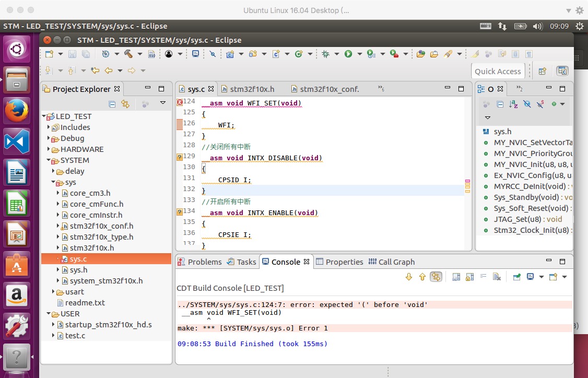Click the clock showing 09:09
The height and width of the screenshot is (378, 588).
[x=559, y=26]
